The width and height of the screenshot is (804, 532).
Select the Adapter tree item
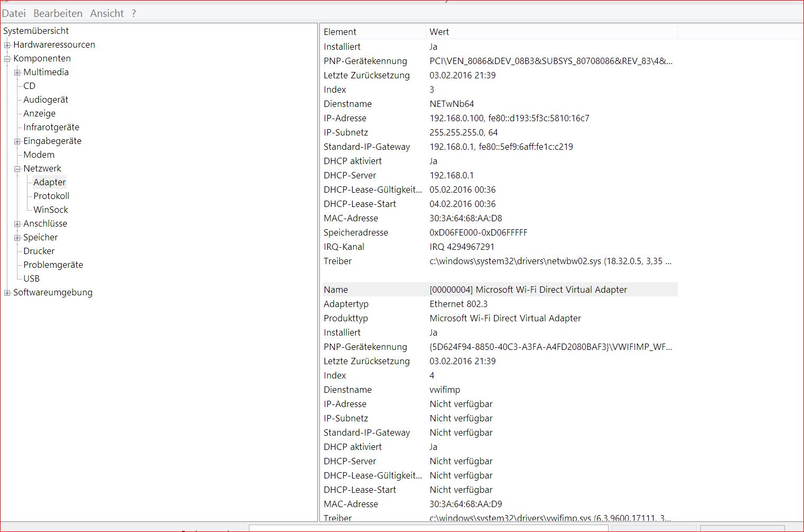[x=49, y=182]
